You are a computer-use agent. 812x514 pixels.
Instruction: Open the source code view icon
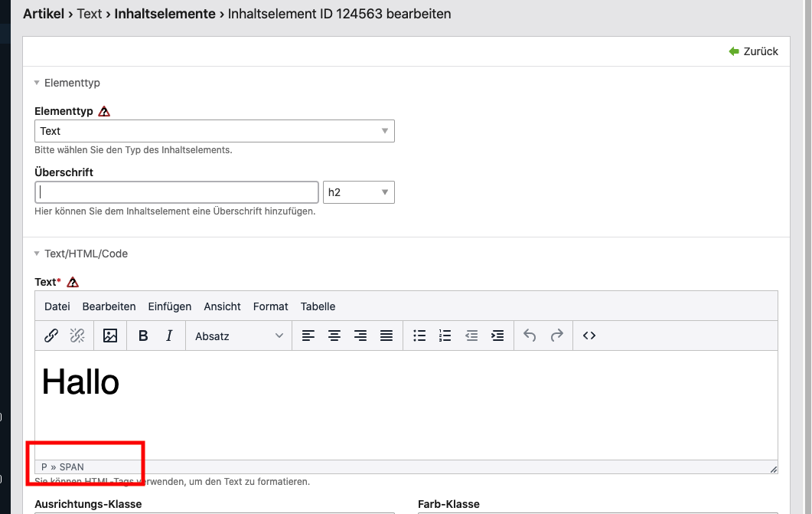pos(589,336)
